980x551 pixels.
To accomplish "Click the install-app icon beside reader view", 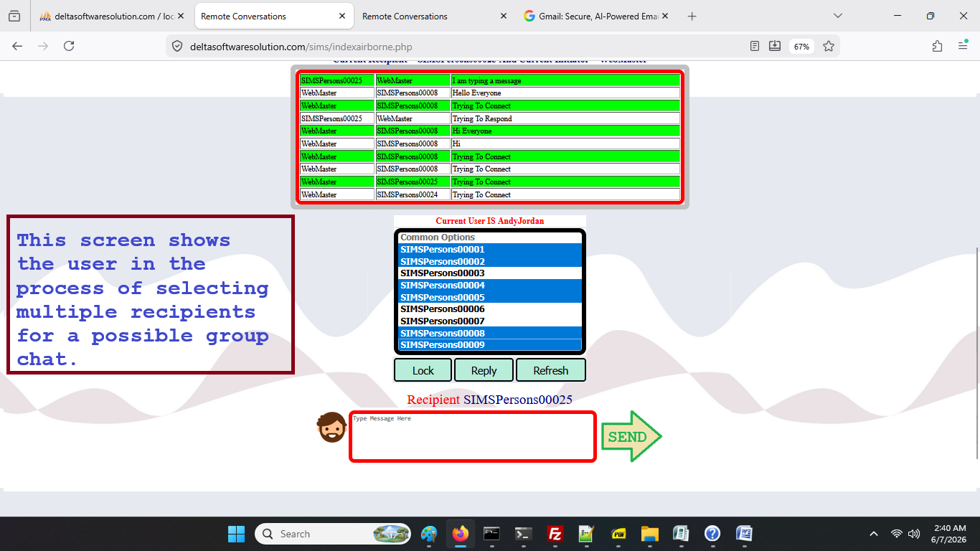I will (775, 46).
